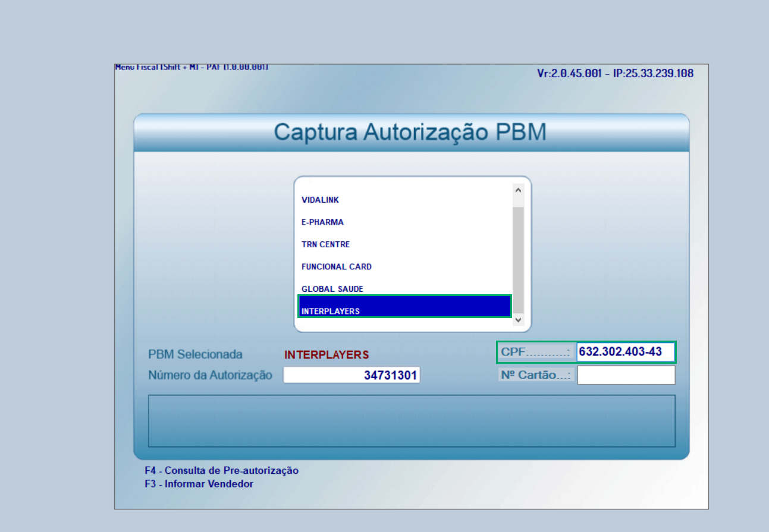Click the PBM list scroll down arrow
This screenshot has height=532, width=769.
pyautogui.click(x=518, y=320)
